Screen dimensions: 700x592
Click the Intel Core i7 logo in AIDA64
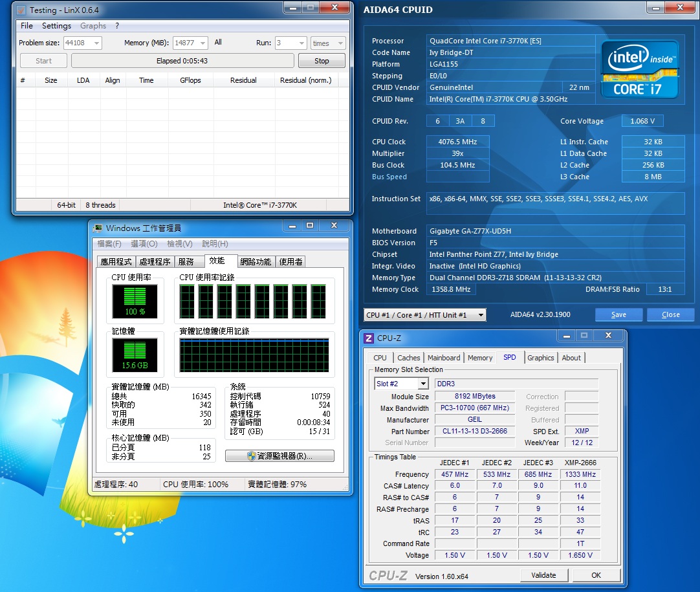(x=640, y=69)
